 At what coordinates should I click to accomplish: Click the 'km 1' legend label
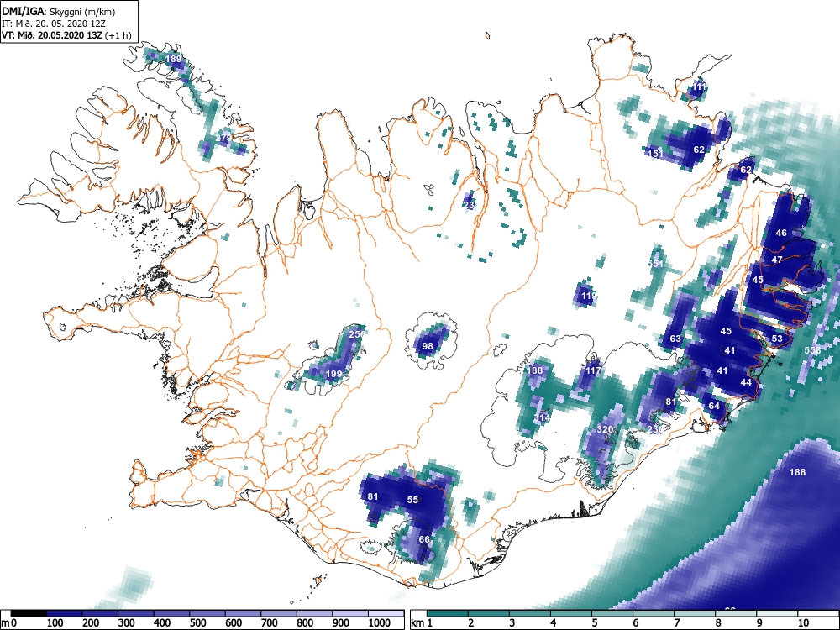point(423,623)
